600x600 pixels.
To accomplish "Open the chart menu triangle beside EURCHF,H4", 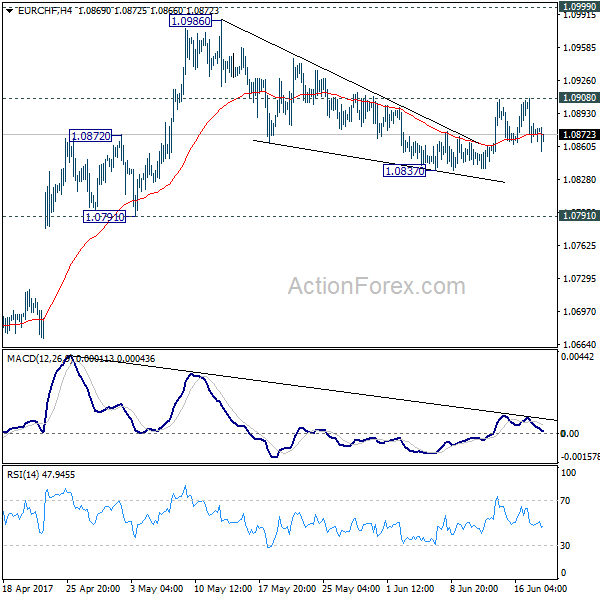I will [10, 11].
